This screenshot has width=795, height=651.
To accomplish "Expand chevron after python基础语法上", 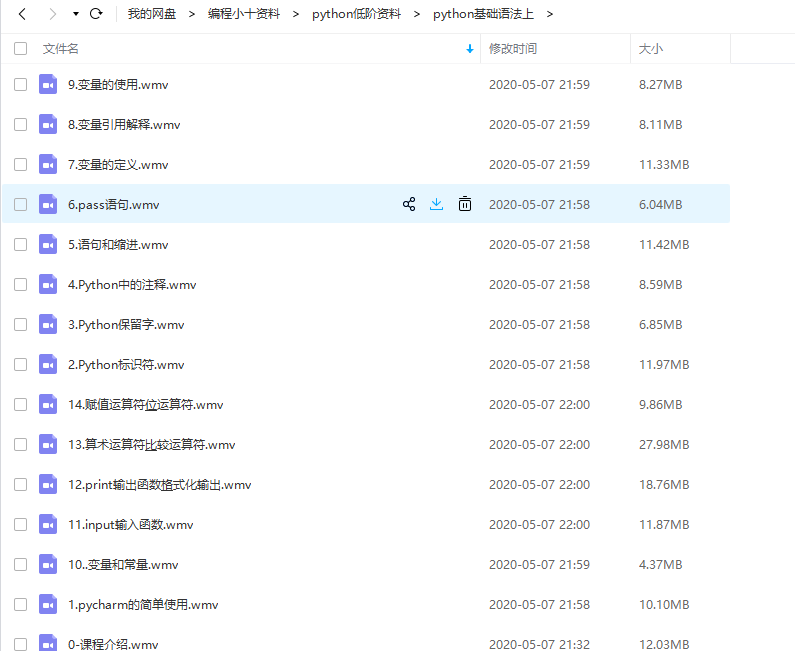I will click(550, 14).
